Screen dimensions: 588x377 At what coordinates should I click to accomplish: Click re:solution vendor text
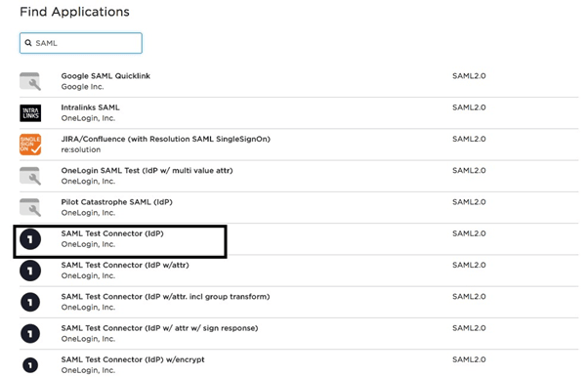81,149
